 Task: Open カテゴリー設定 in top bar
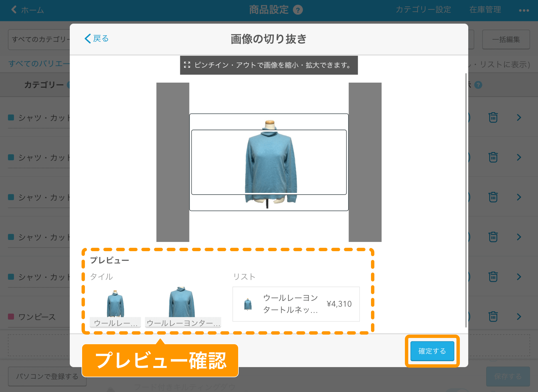coord(423,10)
